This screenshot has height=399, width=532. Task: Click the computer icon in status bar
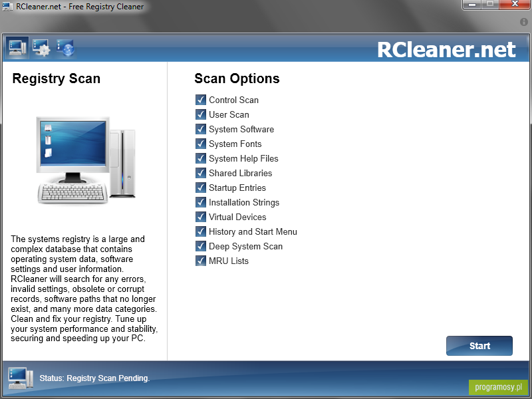tap(21, 378)
